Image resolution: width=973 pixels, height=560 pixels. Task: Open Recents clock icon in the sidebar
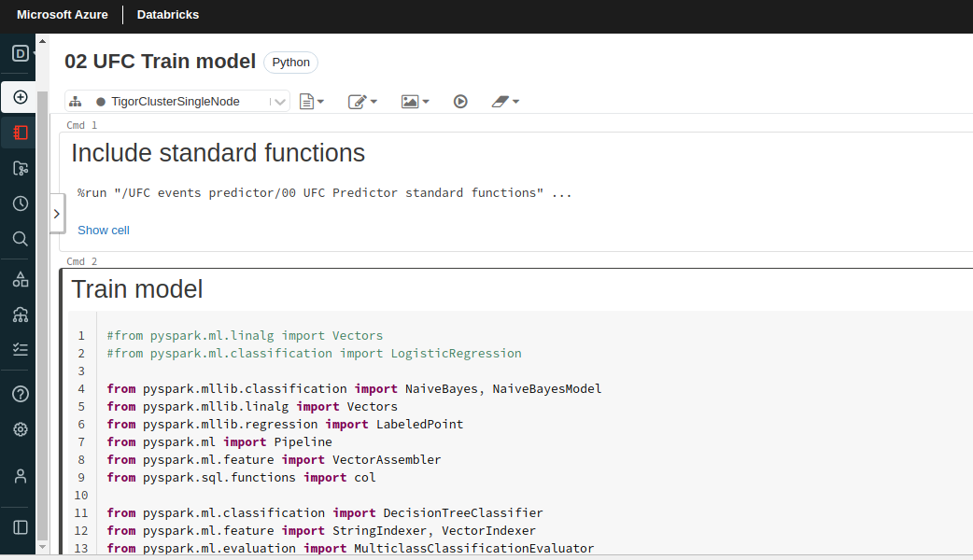coord(21,203)
